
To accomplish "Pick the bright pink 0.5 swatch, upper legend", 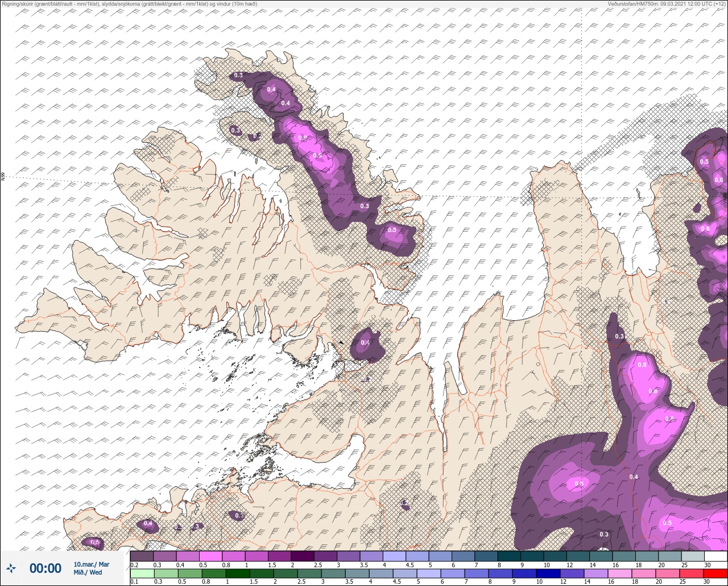I will [x=210, y=556].
